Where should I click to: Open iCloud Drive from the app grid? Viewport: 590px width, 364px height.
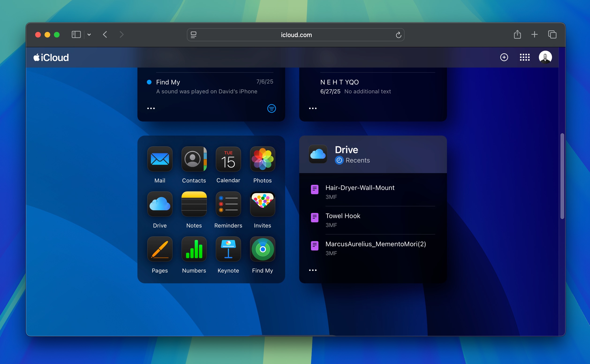coord(160,204)
